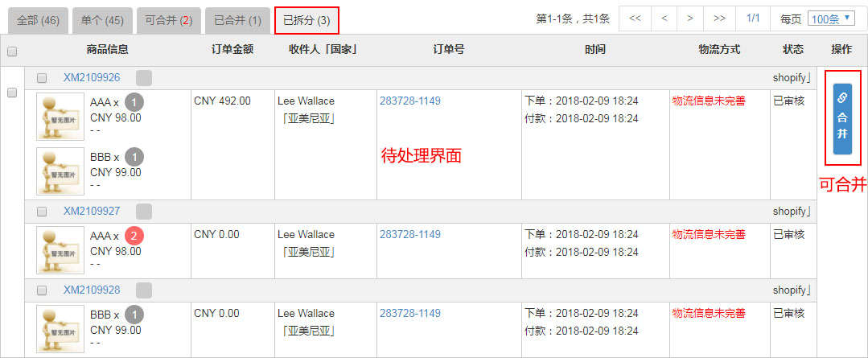The image size is (868, 358).
Task: Toggle the select-all checkbox in table header
Action: (11, 51)
